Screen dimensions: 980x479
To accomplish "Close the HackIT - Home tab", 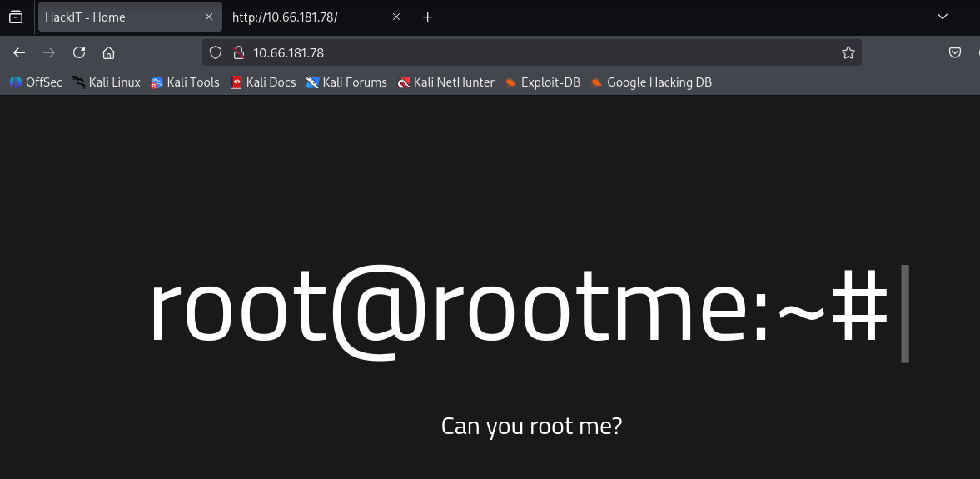I will pos(209,17).
